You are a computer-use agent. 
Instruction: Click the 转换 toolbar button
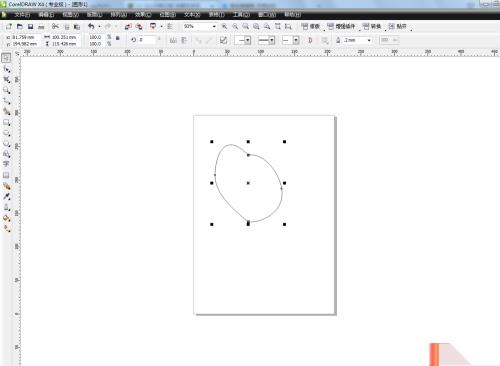[x=372, y=26]
